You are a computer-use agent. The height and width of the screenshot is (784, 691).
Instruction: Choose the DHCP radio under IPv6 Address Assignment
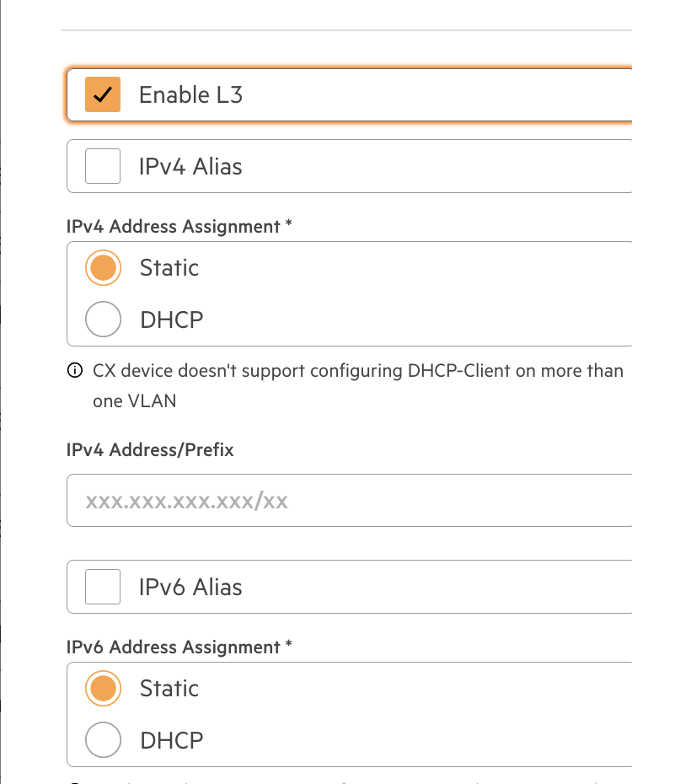(x=103, y=739)
